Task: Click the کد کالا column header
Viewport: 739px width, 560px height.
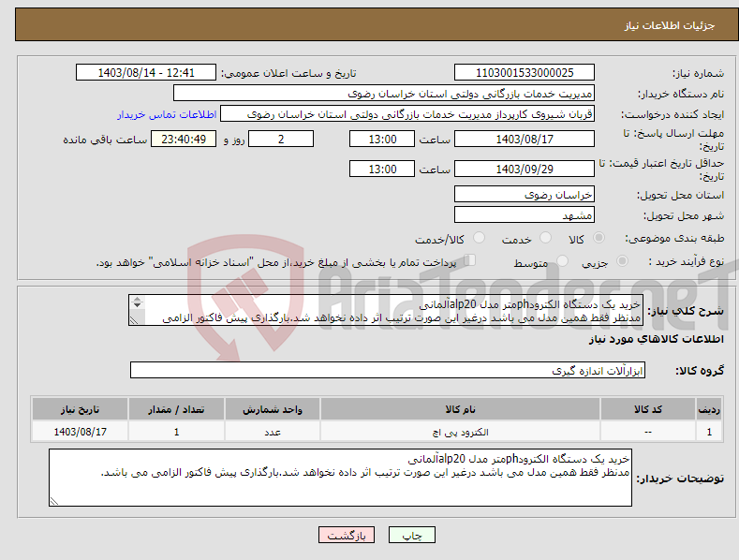Action: click(x=648, y=409)
